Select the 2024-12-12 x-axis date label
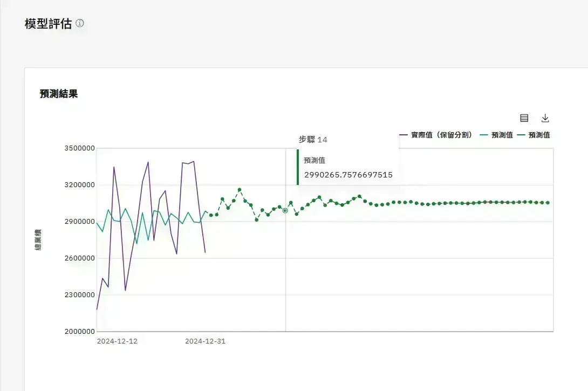588x391 pixels. point(117,341)
